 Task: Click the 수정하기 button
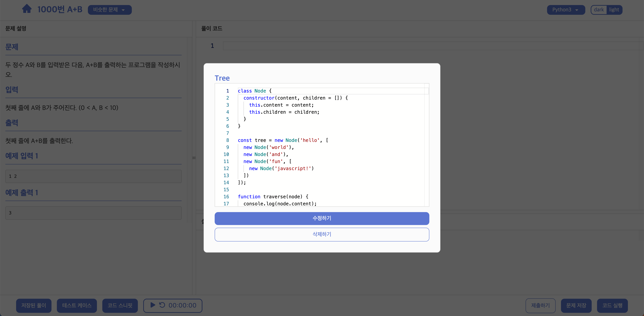322,218
